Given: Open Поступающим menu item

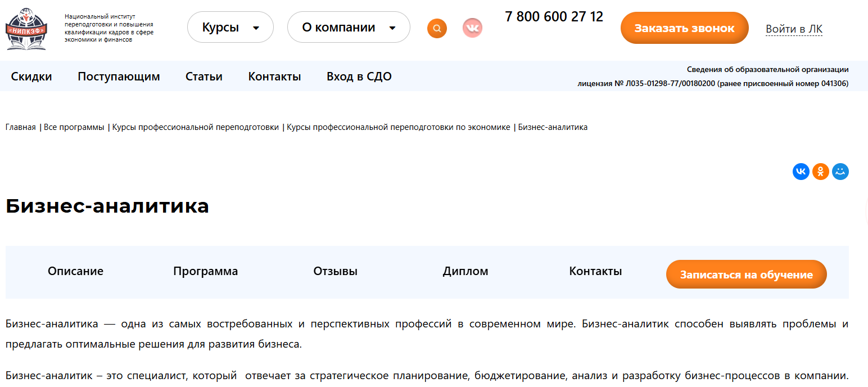Looking at the screenshot, I should (x=119, y=76).
